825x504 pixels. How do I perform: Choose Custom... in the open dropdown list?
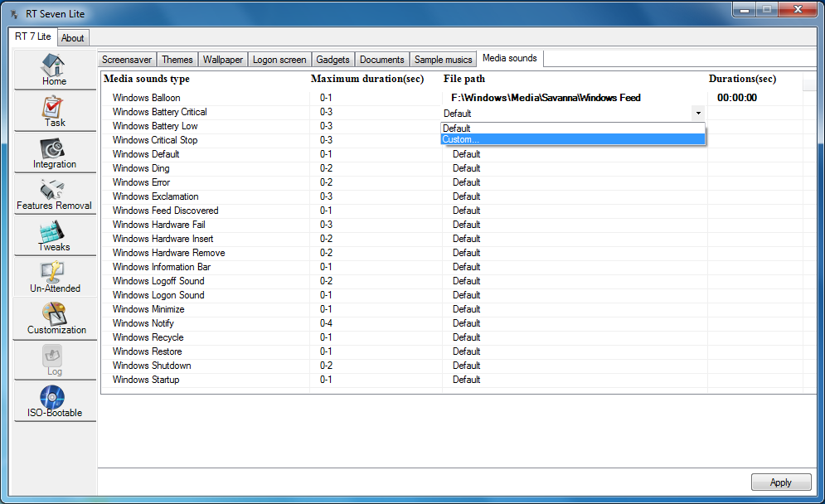click(573, 139)
